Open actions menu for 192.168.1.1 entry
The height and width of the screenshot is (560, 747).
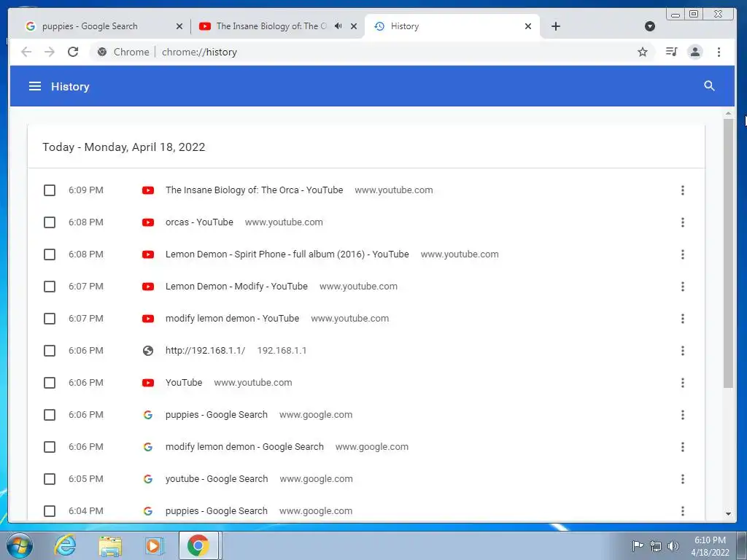(x=683, y=351)
